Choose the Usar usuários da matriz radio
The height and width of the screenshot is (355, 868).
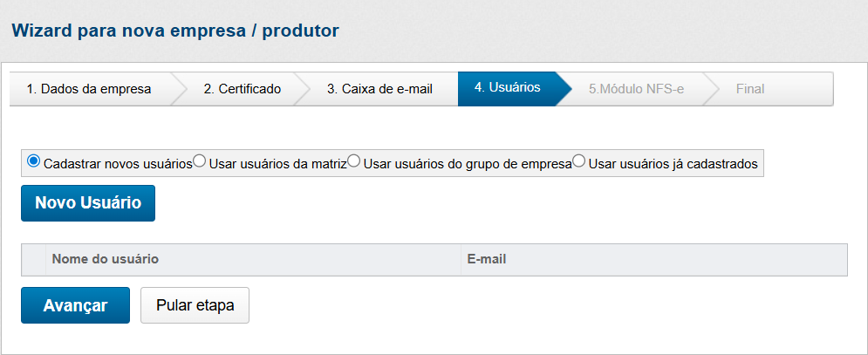(x=199, y=162)
